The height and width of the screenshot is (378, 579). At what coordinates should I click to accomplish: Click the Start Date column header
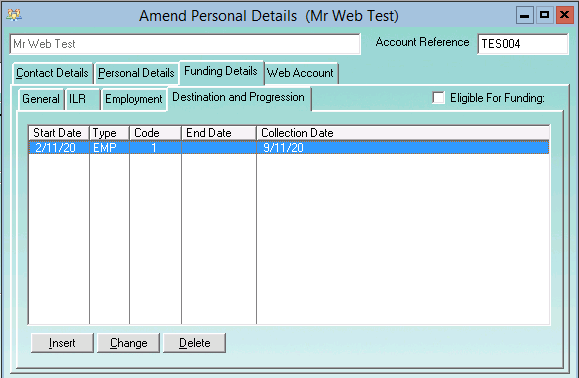point(59,133)
